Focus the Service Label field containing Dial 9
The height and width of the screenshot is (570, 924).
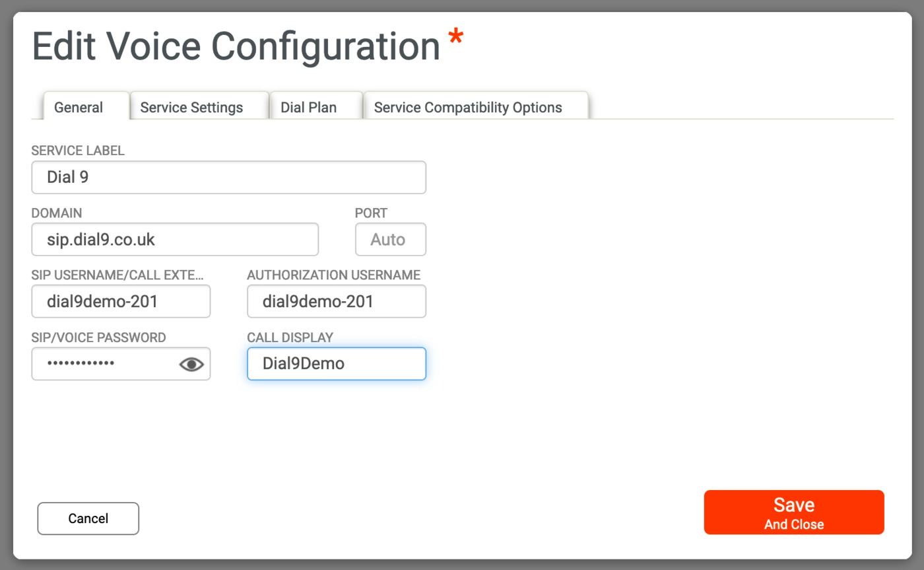(x=228, y=177)
